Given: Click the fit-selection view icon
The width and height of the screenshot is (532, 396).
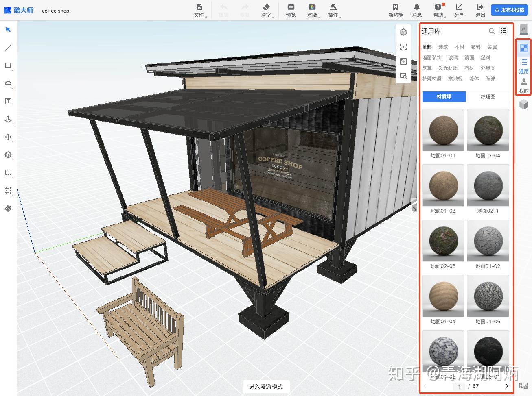Looking at the screenshot, I should (x=403, y=61).
